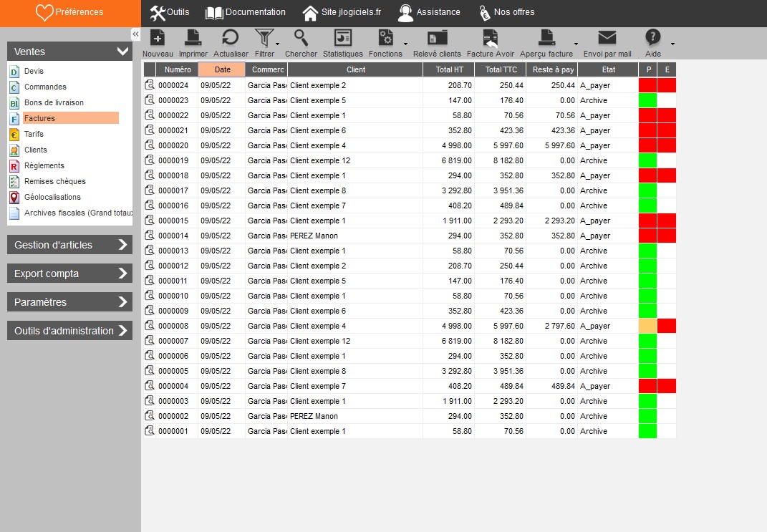This screenshot has height=532, width=767.
Task: Select invoice number 0000019
Action: point(173,160)
